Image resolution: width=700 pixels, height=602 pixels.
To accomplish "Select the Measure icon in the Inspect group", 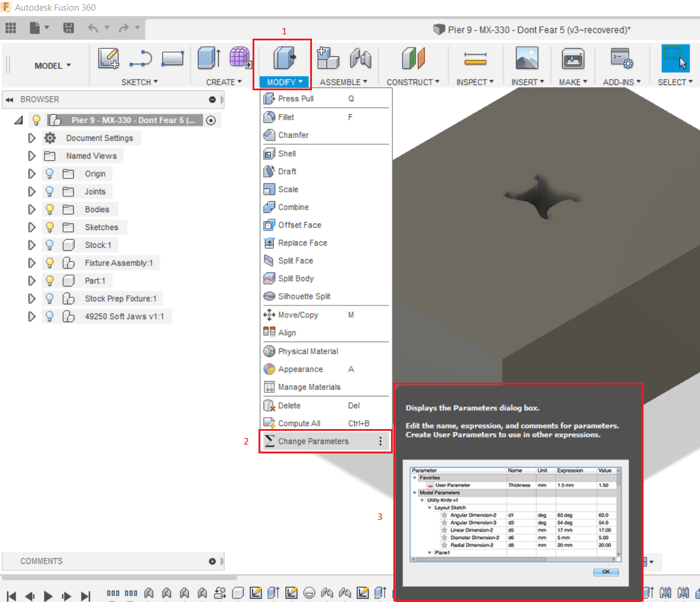I will tap(475, 58).
